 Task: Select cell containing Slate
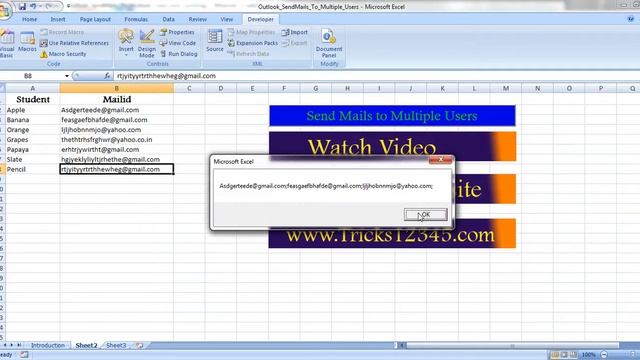tap(33, 159)
